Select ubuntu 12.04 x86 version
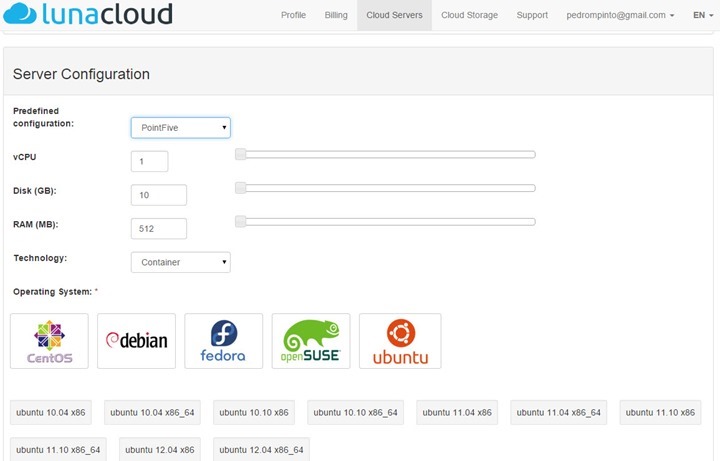Viewport: 720px width, 461px height. point(160,450)
